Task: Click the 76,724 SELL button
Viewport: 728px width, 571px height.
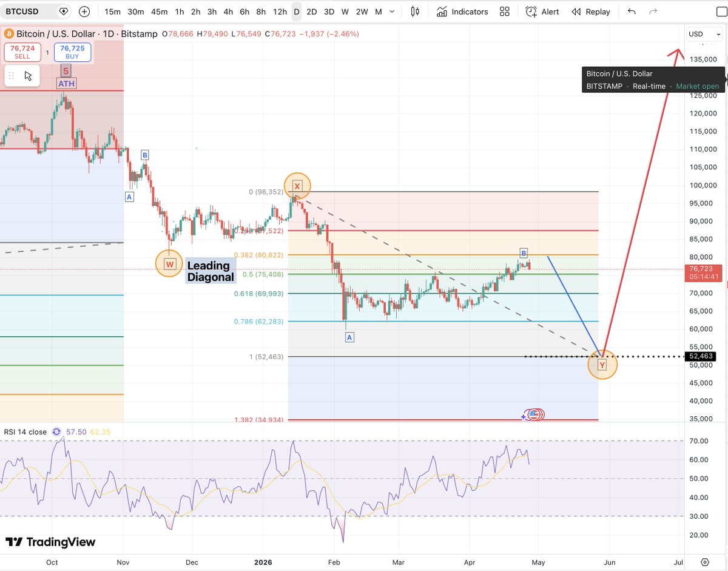Action: (x=22, y=52)
